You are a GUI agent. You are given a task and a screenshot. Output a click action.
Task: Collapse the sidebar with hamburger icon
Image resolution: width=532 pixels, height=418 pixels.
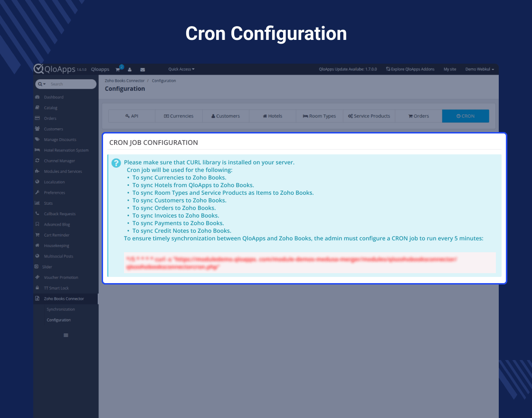click(66, 335)
